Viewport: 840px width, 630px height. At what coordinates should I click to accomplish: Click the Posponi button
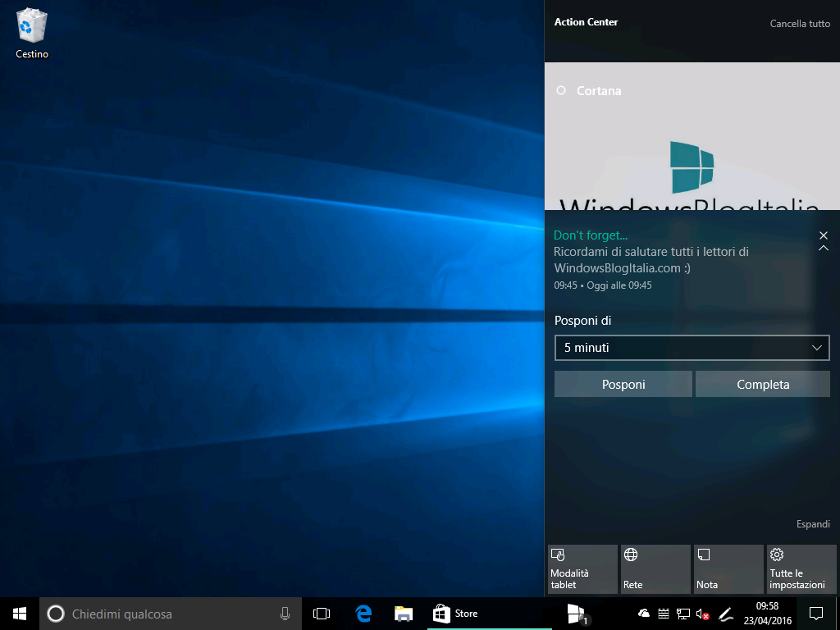click(x=623, y=384)
